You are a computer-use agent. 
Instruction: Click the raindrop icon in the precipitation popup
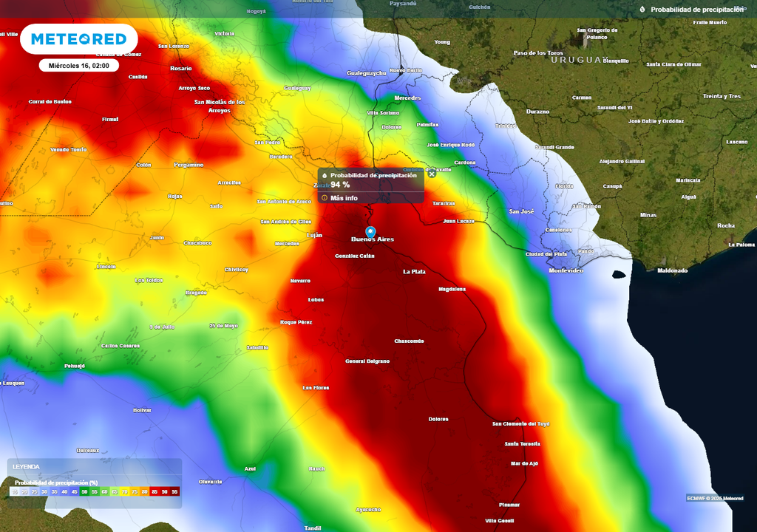(325, 174)
